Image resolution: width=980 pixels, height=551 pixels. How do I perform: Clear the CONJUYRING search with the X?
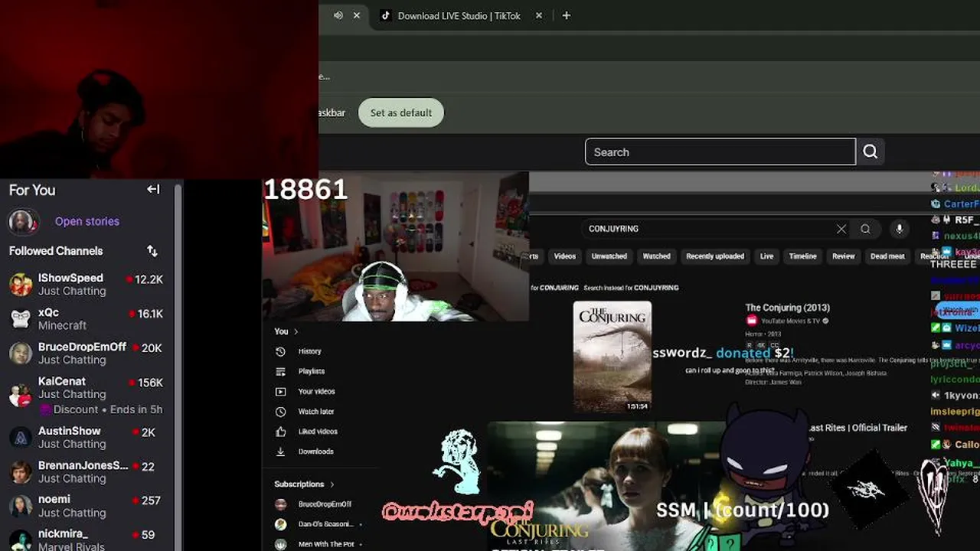click(841, 229)
